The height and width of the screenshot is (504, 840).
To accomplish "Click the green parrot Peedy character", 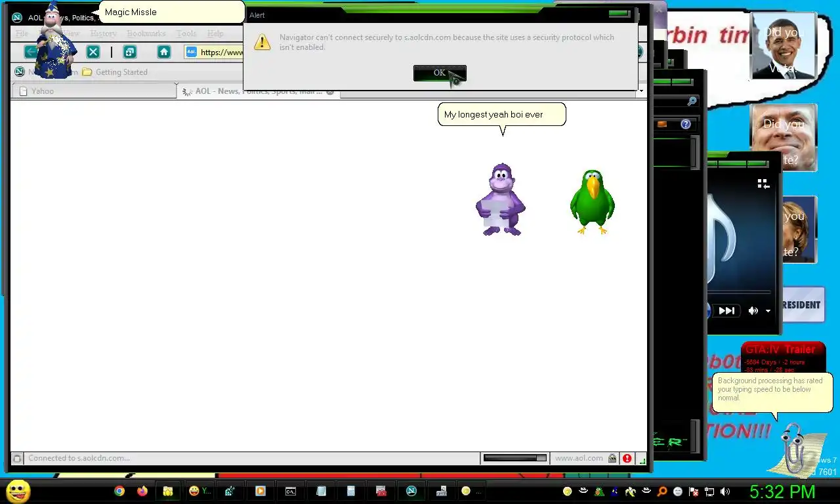I will (593, 201).
